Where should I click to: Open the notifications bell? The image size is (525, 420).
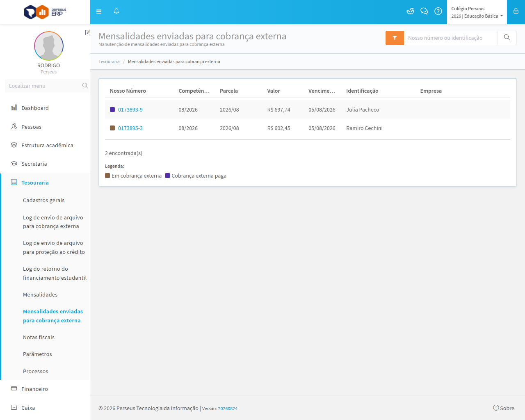coord(116,11)
